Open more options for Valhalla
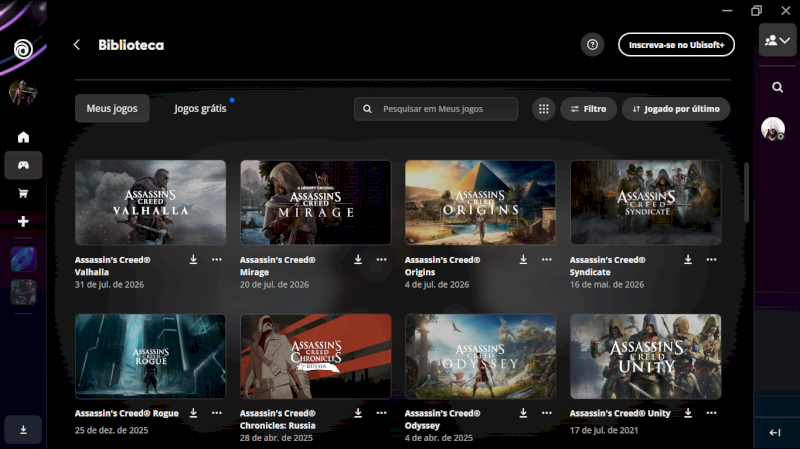The image size is (800, 449). pos(217,260)
